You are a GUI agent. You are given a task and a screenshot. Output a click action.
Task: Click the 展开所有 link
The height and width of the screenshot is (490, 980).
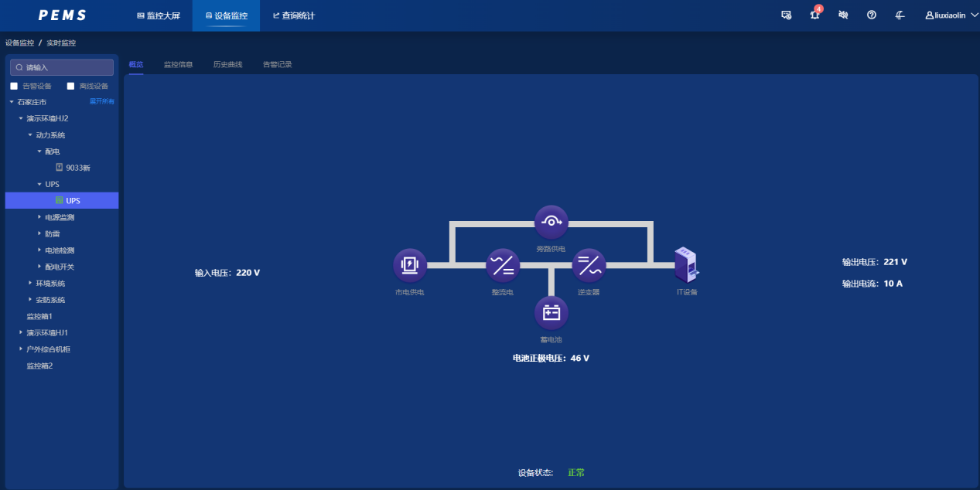(x=101, y=101)
